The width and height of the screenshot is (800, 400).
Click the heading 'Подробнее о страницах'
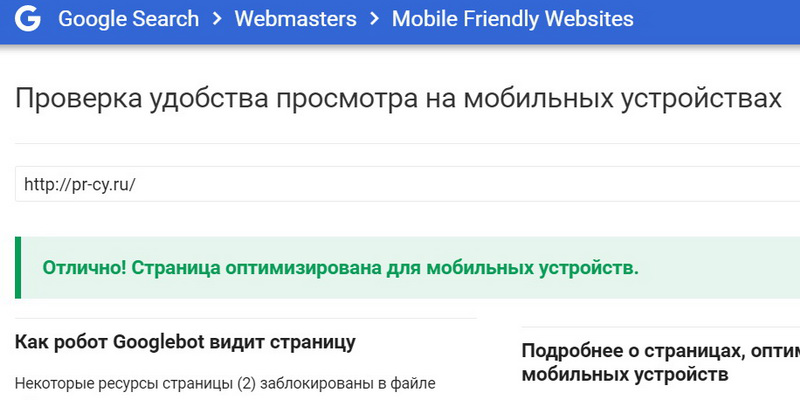(x=660, y=351)
